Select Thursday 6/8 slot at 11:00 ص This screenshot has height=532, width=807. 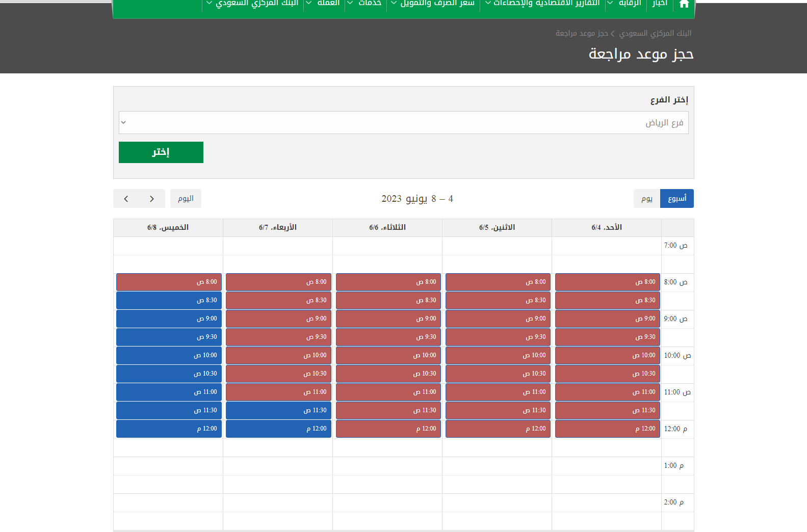pos(169,392)
